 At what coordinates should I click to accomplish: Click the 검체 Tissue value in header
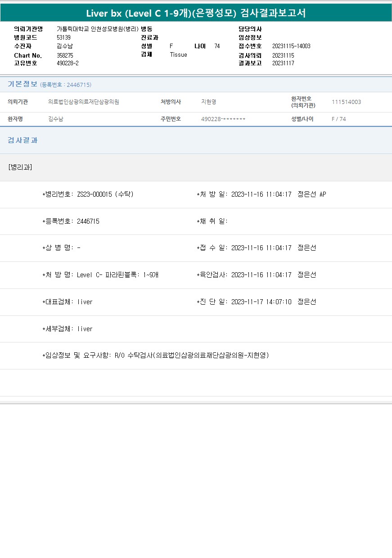[x=178, y=55]
